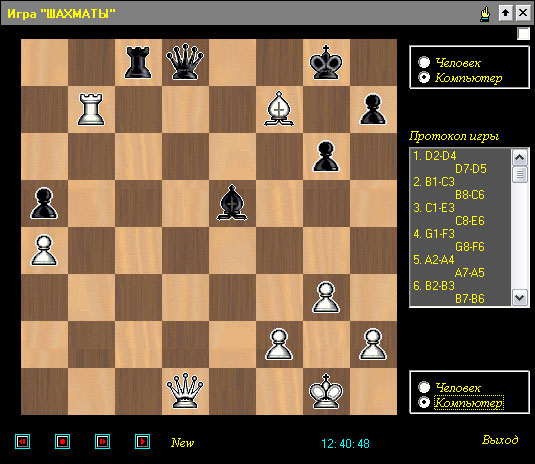This screenshot has width=535, height=464.
Task: Click the move list scroll-down arrow
Action: coord(520,298)
